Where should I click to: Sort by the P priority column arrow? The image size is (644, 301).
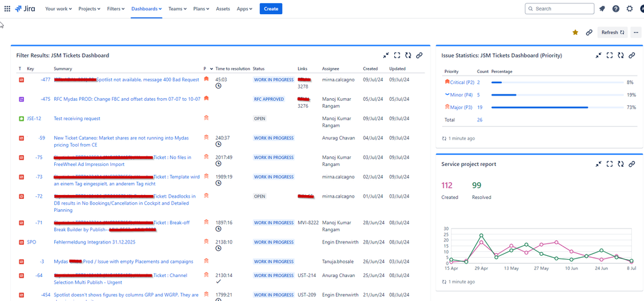click(x=212, y=68)
